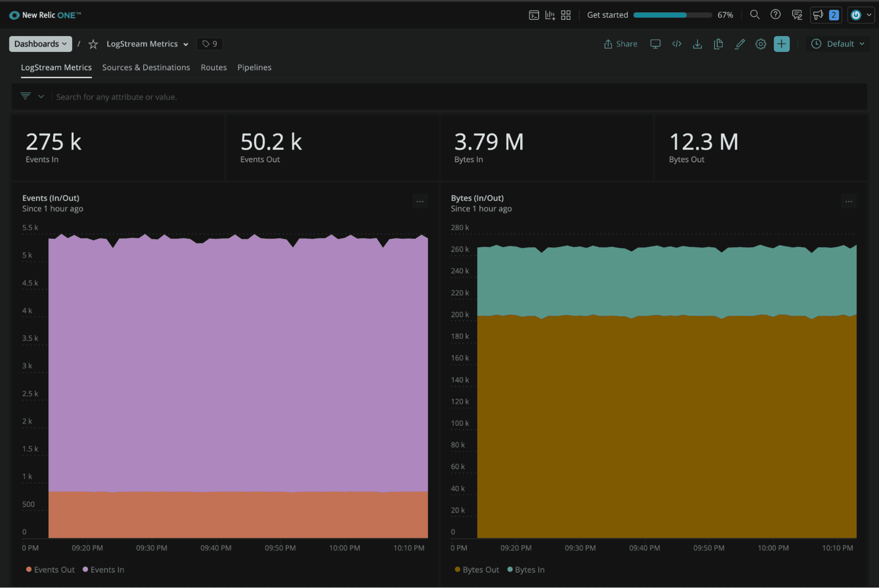The height and width of the screenshot is (588, 879).
Task: Click the teal plus add widget button
Action: click(781, 44)
